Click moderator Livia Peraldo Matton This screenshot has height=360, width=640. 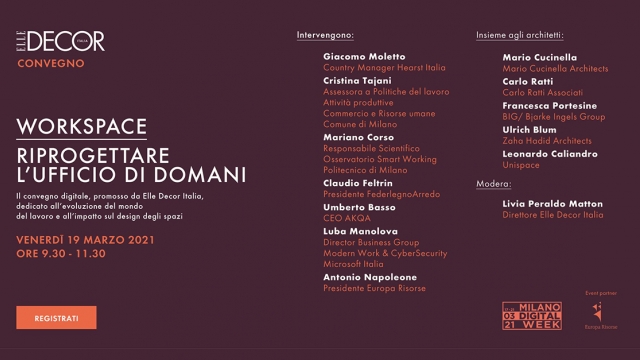tap(553, 204)
